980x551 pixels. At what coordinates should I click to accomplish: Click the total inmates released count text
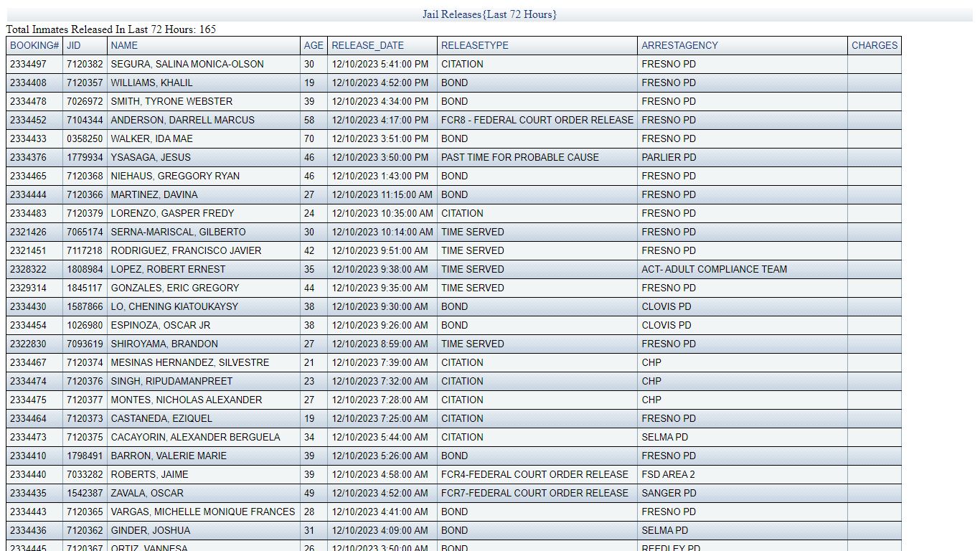click(x=111, y=29)
